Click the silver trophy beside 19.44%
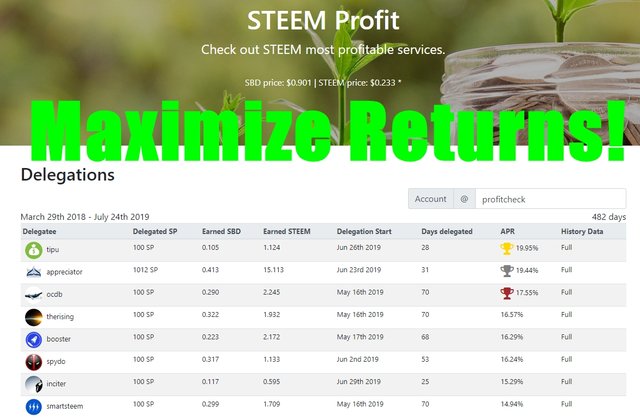The height and width of the screenshot is (418, 640). click(x=507, y=271)
